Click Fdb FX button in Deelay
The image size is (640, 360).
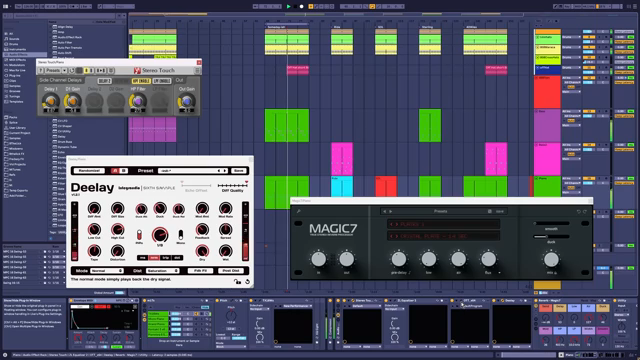(200, 271)
